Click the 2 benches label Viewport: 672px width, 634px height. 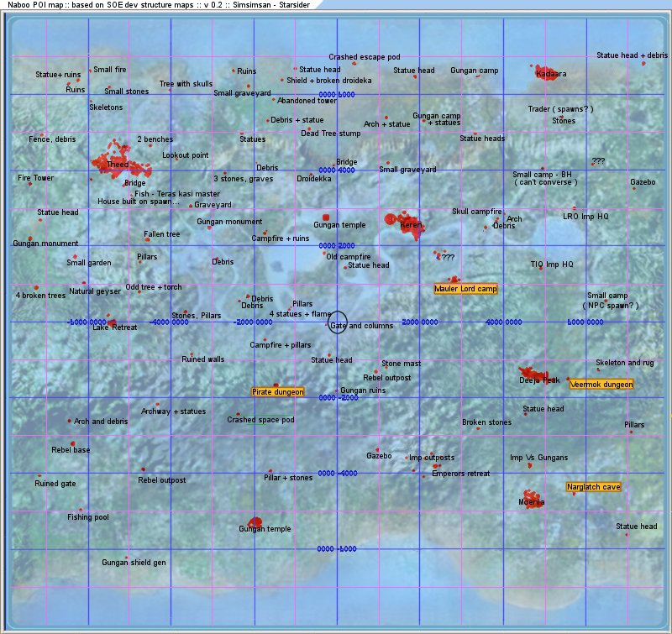click(155, 139)
